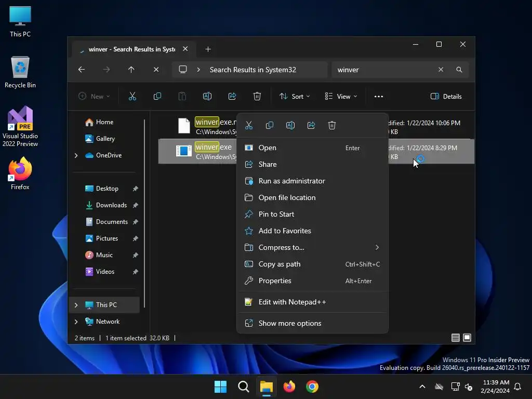The image size is (532, 399).
Task: Click the search magnifier icon in Explorer
Action: 459,70
